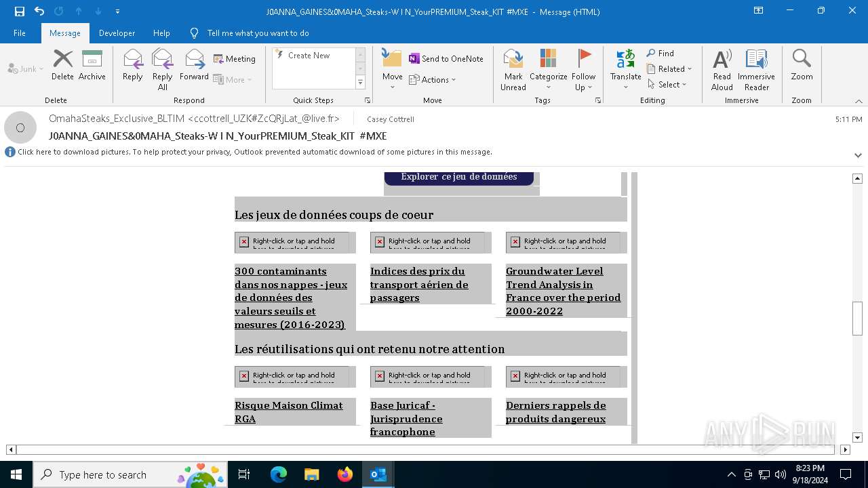This screenshot has width=868, height=488.
Task: Mark the message as Unread
Action: pos(513,69)
